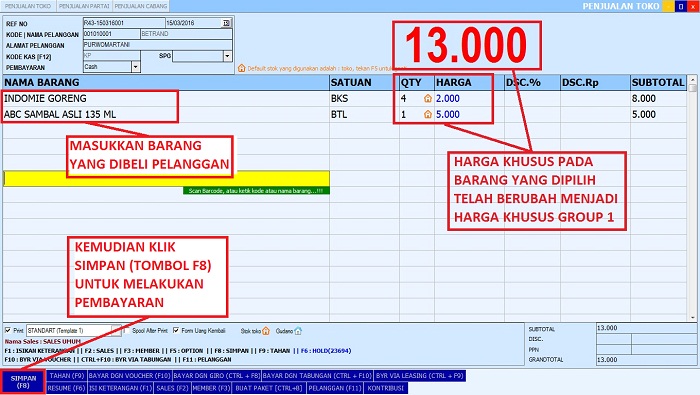700x395 pixels.
Task: Click the scrollbar down arrow of item table
Action: [693, 317]
